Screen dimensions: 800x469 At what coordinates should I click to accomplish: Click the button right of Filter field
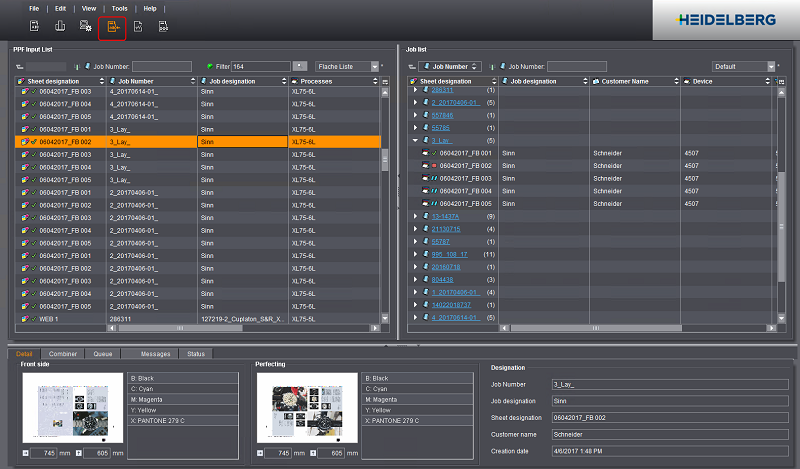click(298, 67)
